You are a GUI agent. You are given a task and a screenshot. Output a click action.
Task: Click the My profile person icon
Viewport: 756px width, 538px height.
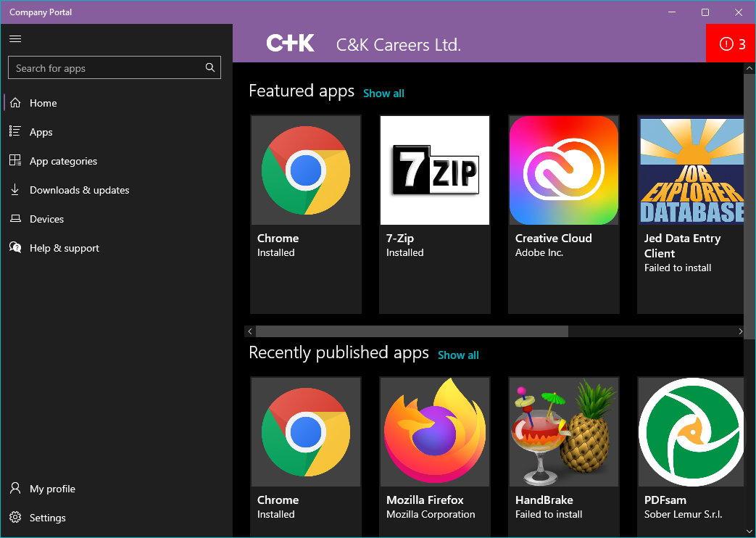point(15,488)
